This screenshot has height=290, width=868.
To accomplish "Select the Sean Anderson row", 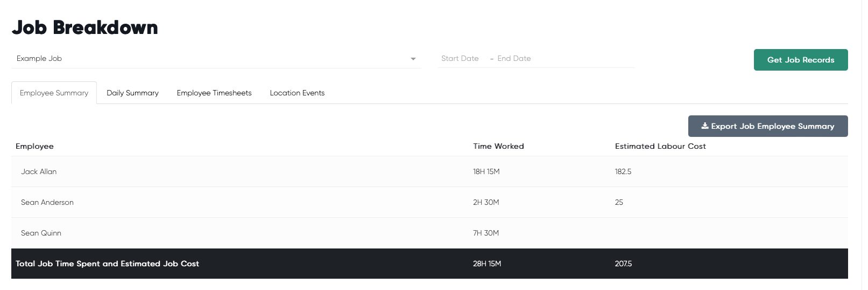I will tap(429, 202).
